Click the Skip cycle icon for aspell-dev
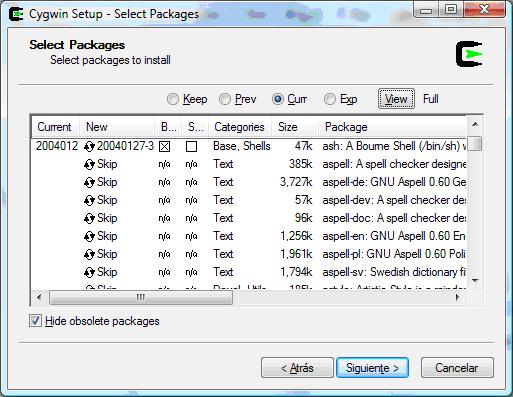Viewport: 513px width, 397px height. coord(89,200)
